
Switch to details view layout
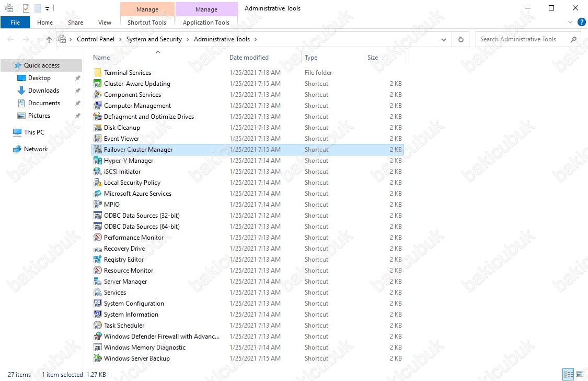coord(569,374)
